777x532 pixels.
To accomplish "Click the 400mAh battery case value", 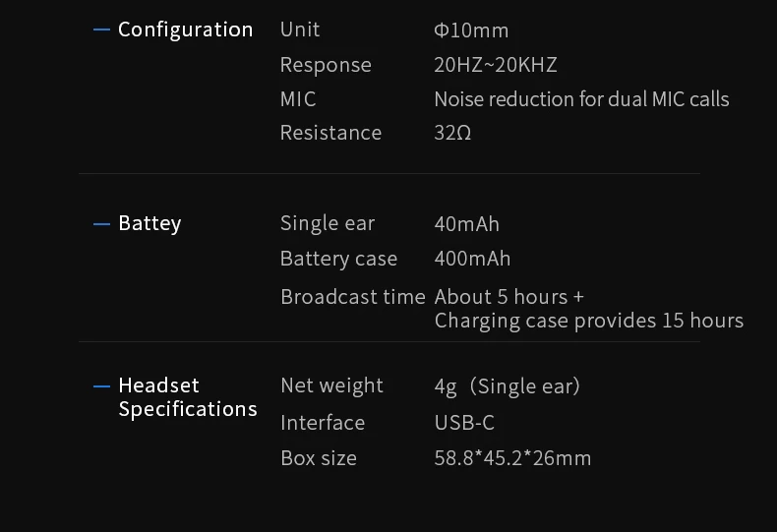I will 472,259.
